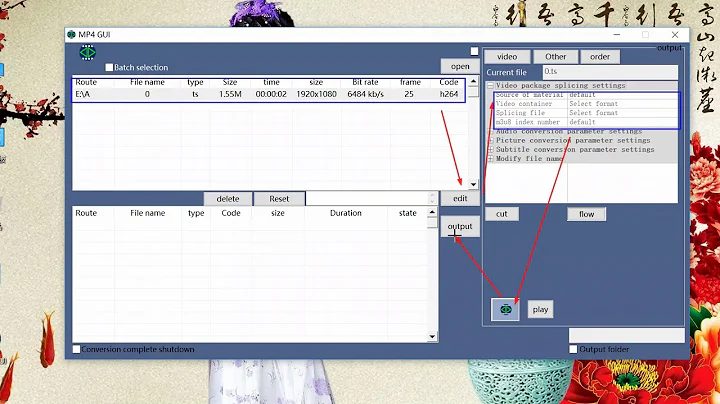Image resolution: width=720 pixels, height=404 pixels.
Task: Click the Bit rate column header in upper table
Action: coord(366,82)
